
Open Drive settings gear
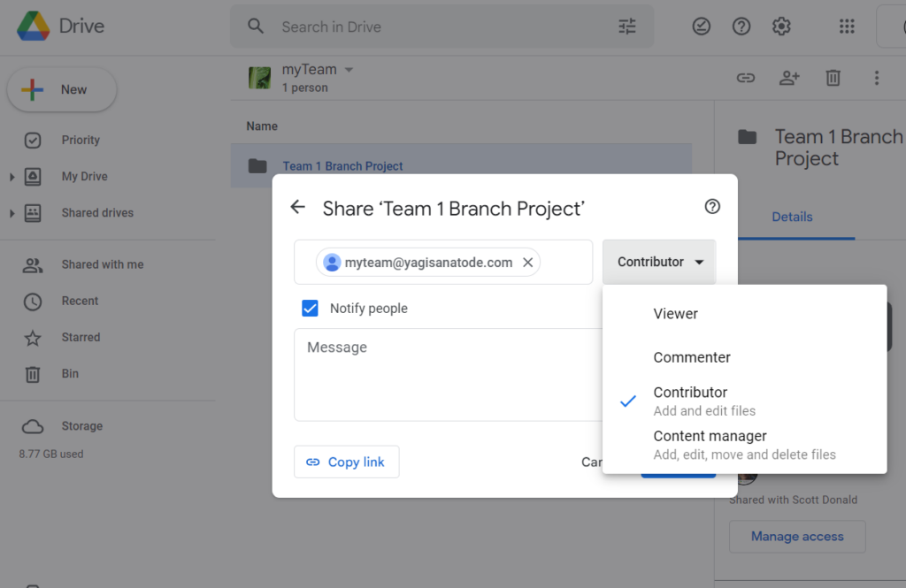781,27
